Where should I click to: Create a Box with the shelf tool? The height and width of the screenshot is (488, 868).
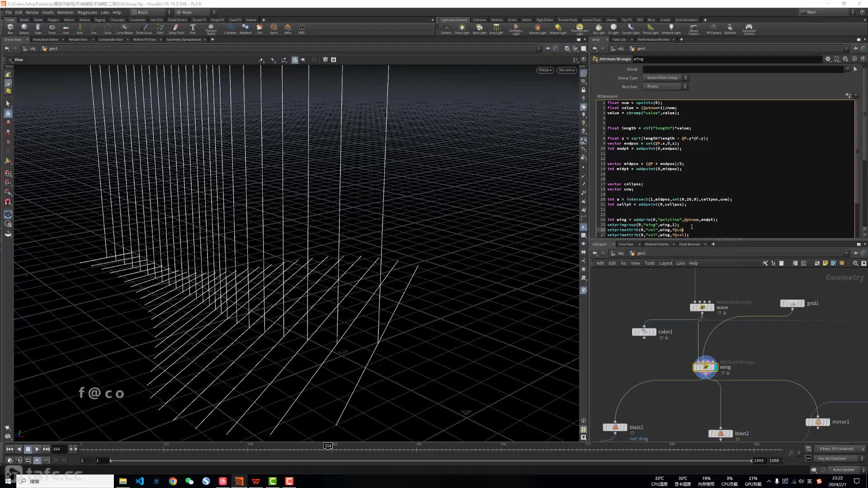(x=10, y=28)
